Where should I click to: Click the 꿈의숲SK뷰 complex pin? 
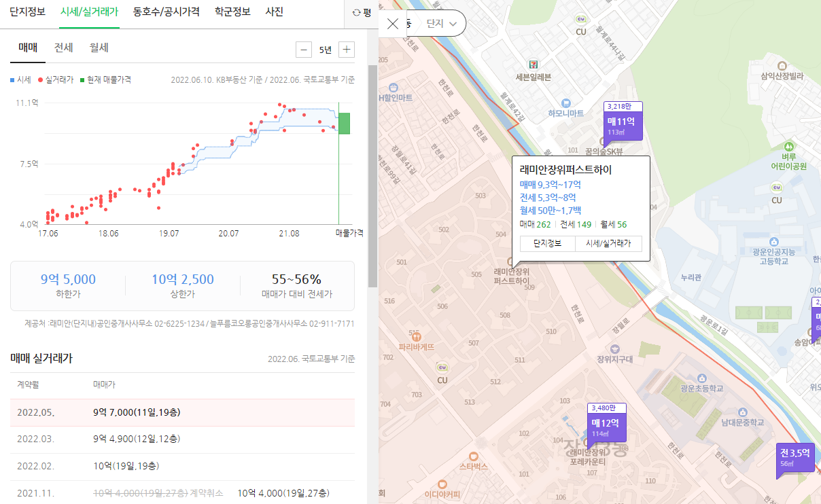tap(604, 143)
